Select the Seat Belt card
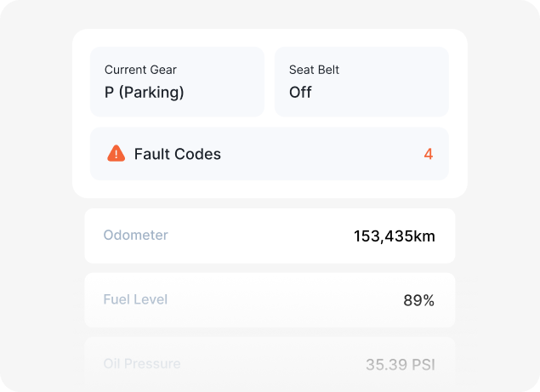The width and height of the screenshot is (540, 392). pyautogui.click(x=361, y=82)
